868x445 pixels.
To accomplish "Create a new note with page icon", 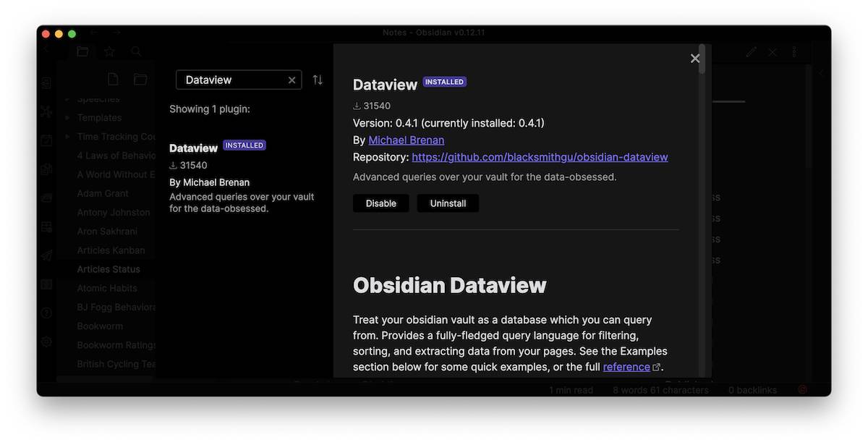I will [113, 80].
